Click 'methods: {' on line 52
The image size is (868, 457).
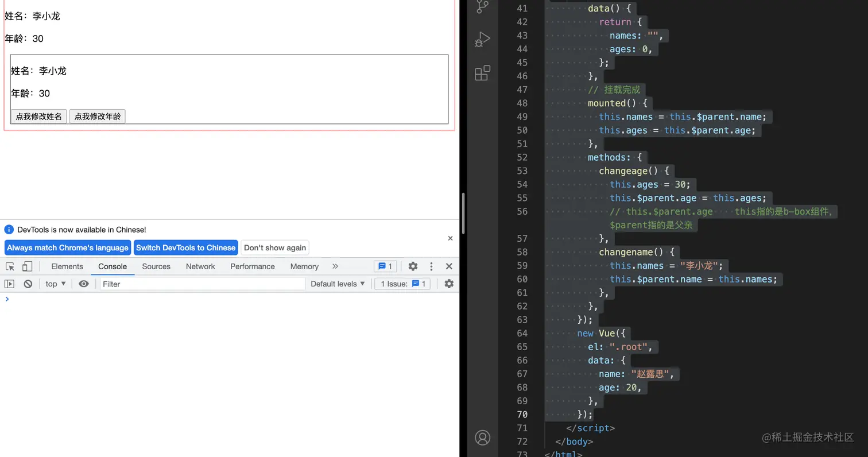click(x=614, y=157)
